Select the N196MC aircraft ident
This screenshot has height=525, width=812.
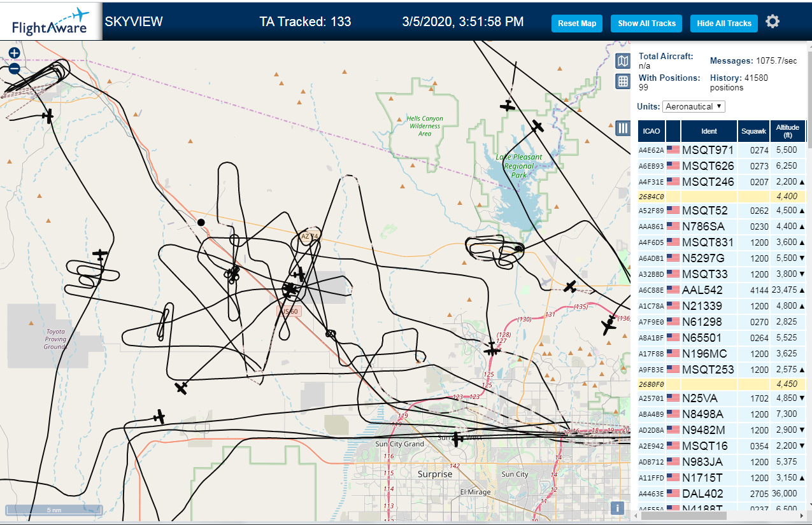704,354
